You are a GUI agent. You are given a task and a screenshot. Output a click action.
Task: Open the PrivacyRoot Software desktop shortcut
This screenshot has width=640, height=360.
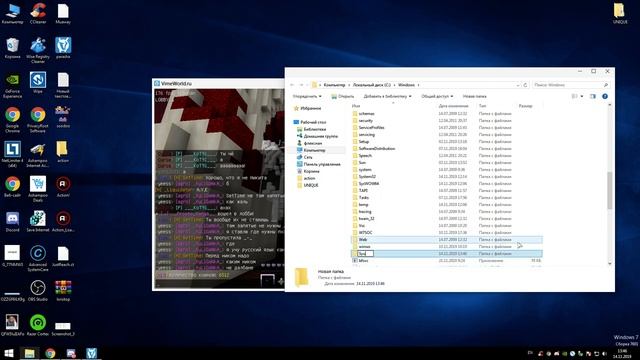tap(38, 120)
